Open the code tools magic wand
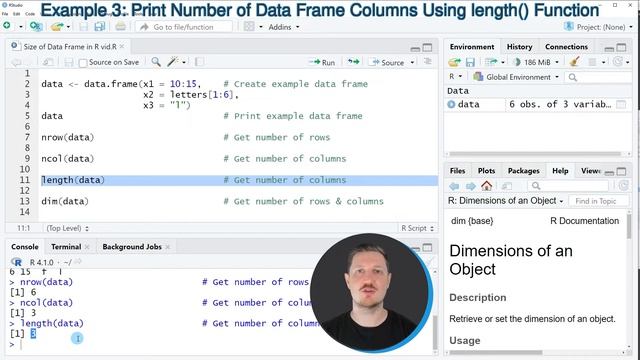Screen dimensions: 640x360 pos(173,62)
